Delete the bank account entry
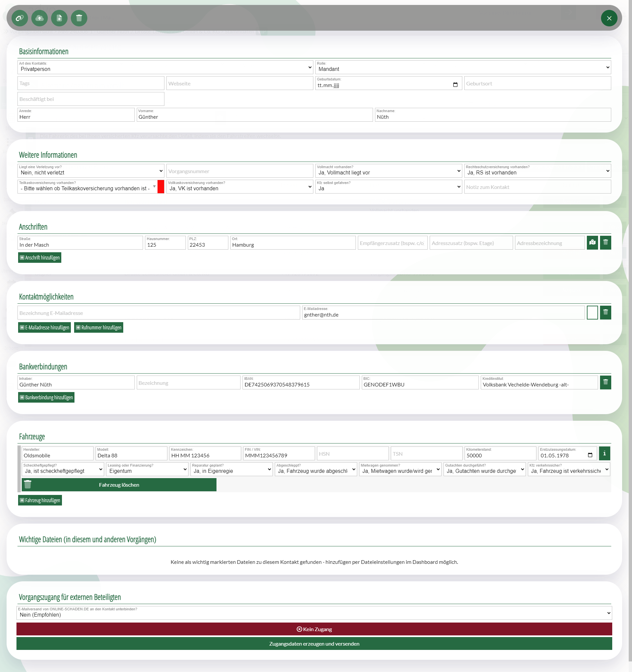The image size is (632, 672). pos(605,382)
